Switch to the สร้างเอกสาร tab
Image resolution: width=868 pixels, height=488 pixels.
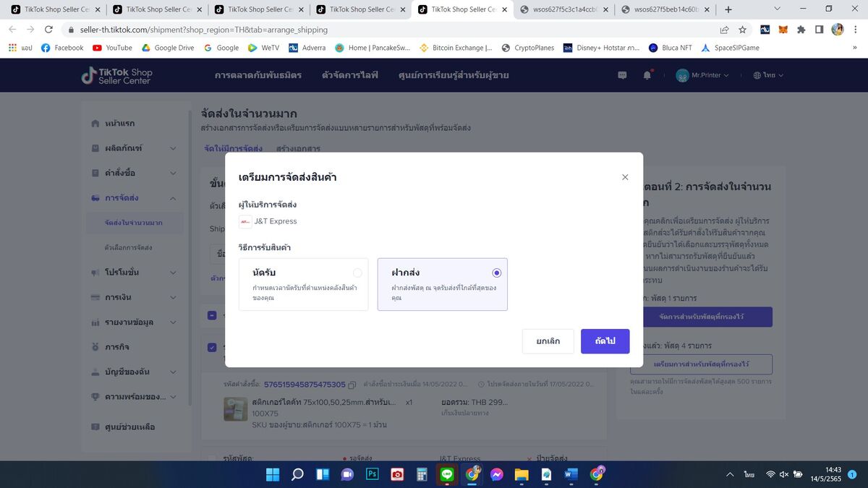point(298,148)
